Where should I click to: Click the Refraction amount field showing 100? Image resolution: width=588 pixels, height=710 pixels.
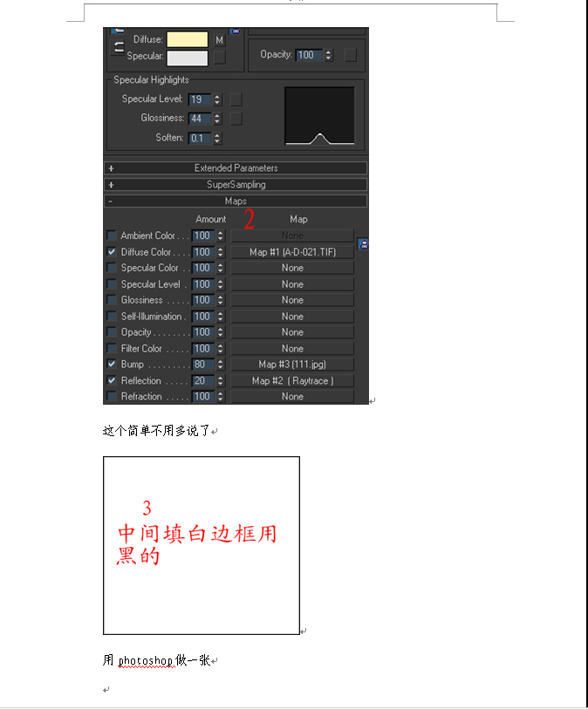point(203,396)
